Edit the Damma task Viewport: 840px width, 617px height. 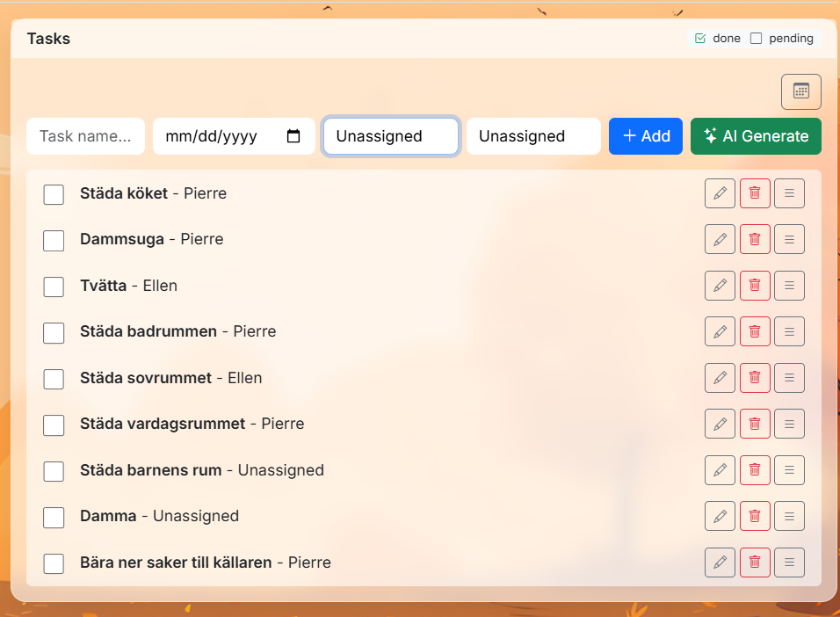click(720, 516)
